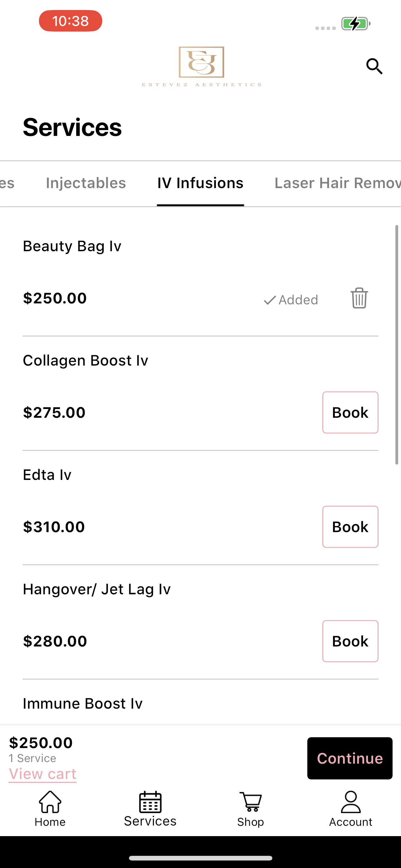Select the IV Infusions tab

(x=200, y=183)
